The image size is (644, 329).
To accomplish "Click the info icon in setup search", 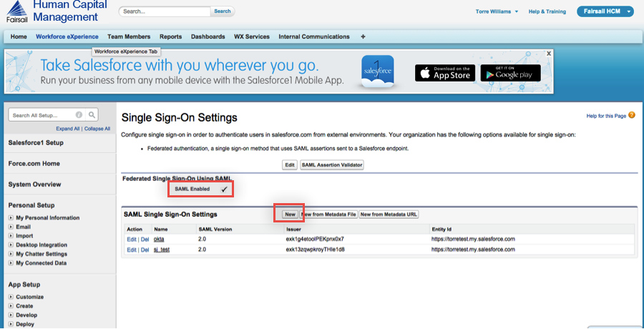I will click(79, 114).
